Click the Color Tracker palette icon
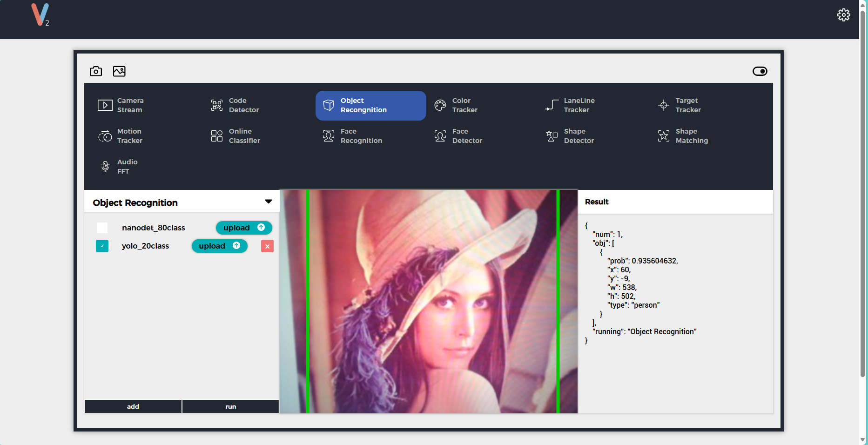The height and width of the screenshot is (445, 868). tap(440, 105)
